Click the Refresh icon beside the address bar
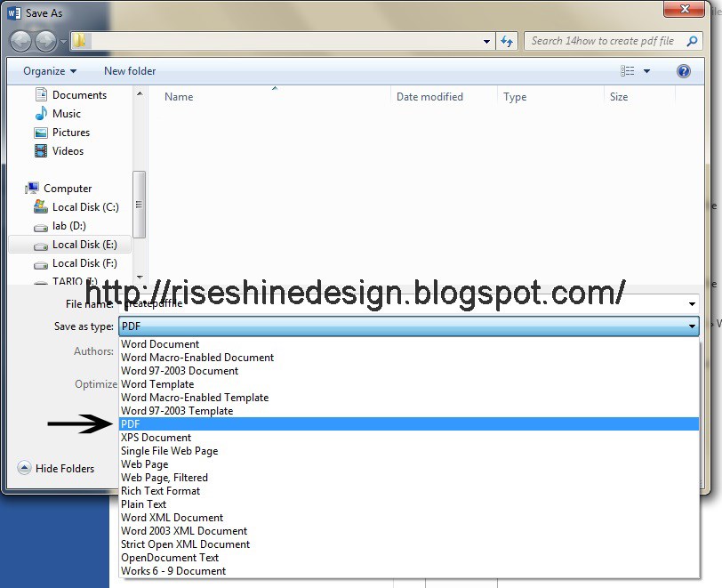The image size is (722, 588). coord(505,40)
